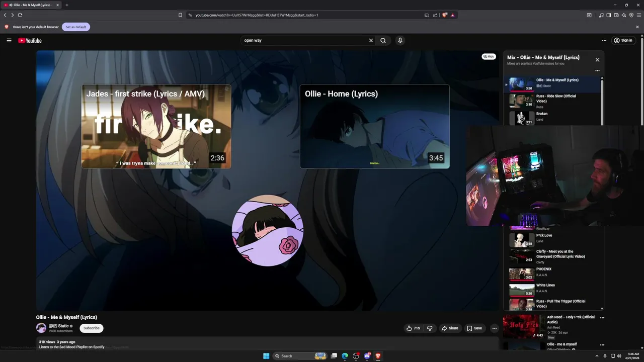Open Ollie - Home (Lyrics) suggested video

tap(375, 126)
